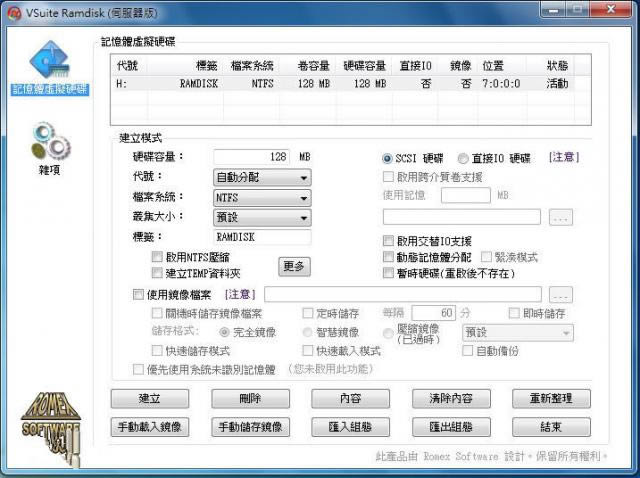Check 關機時儲存鏡像檔案 option
The height and width of the screenshot is (478, 640).
point(157,313)
